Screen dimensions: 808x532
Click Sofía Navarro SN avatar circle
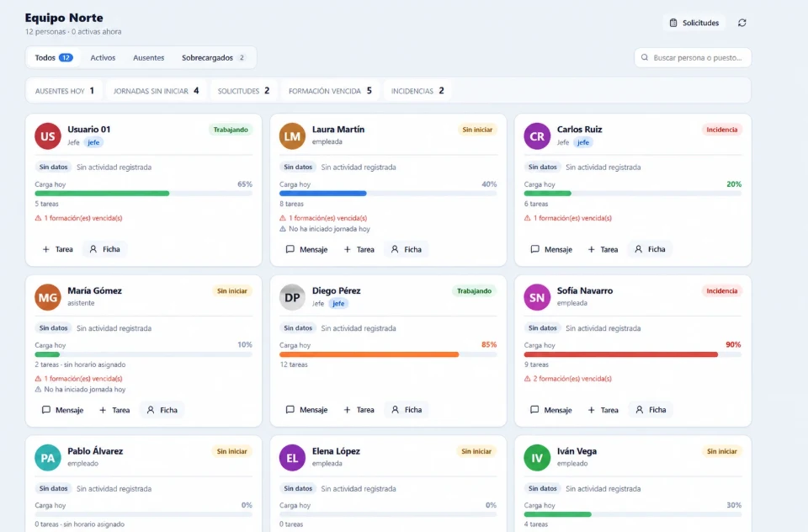(x=537, y=297)
